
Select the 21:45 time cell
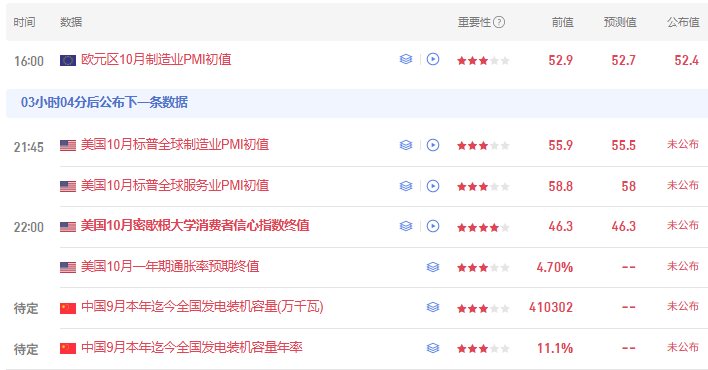(x=29, y=147)
